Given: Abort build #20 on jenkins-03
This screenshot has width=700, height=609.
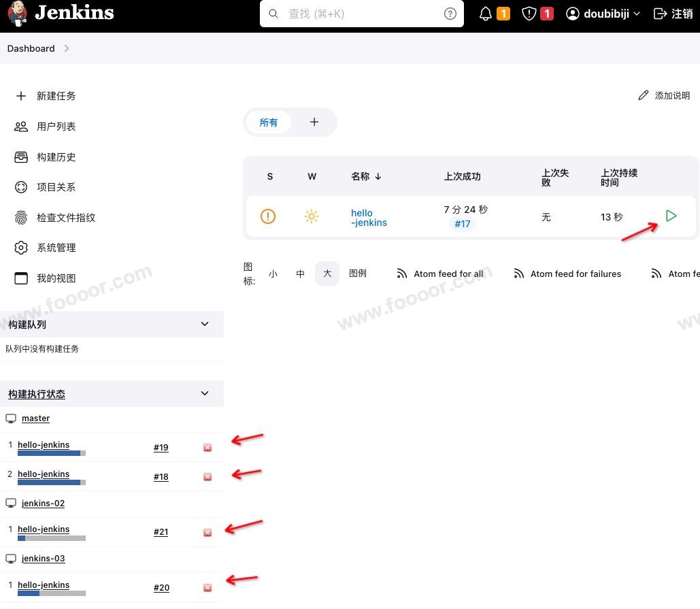Looking at the screenshot, I should pyautogui.click(x=207, y=588).
